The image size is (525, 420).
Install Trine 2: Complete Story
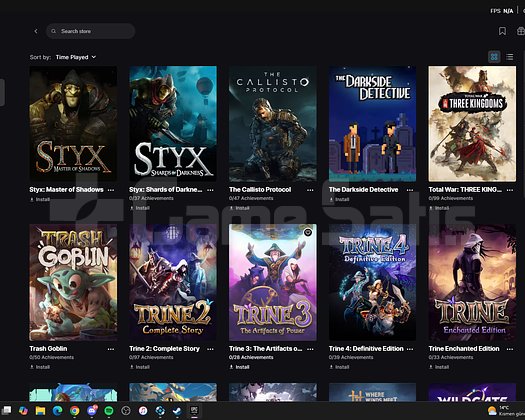pos(140,367)
